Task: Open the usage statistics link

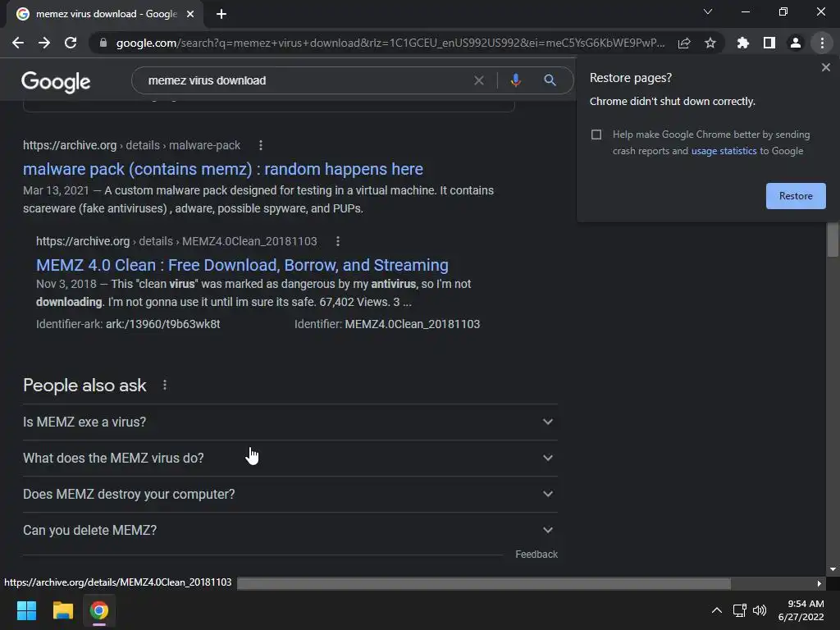Action: point(724,151)
